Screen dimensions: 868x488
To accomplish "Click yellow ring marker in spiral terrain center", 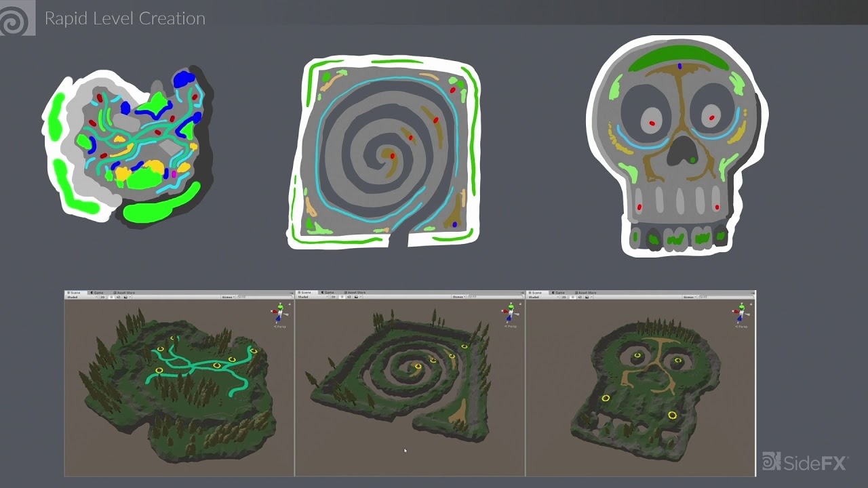I will [x=418, y=367].
